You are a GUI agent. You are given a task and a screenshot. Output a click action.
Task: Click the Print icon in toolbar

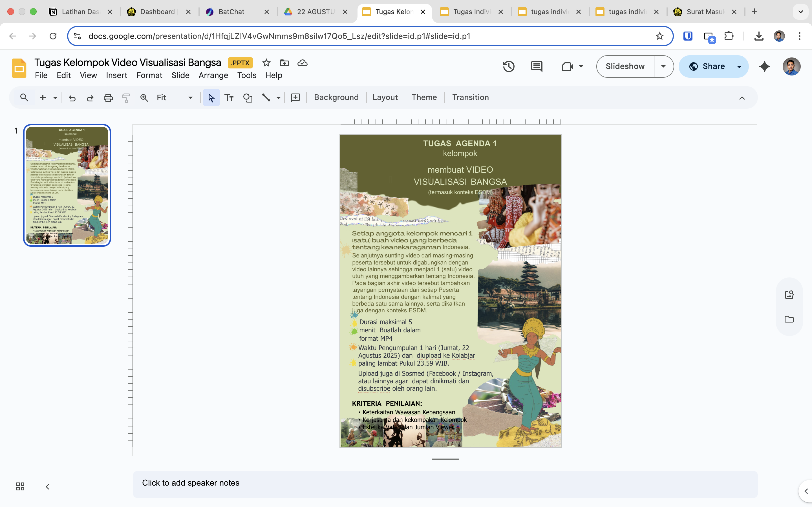pyautogui.click(x=108, y=97)
